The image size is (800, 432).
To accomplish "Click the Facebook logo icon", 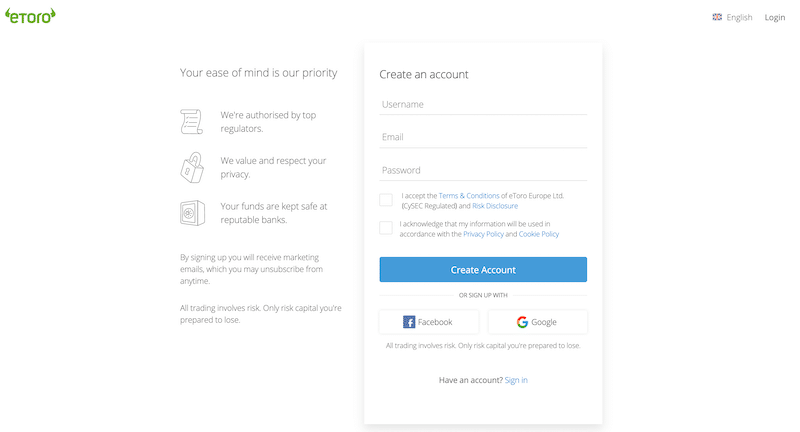I will click(409, 322).
